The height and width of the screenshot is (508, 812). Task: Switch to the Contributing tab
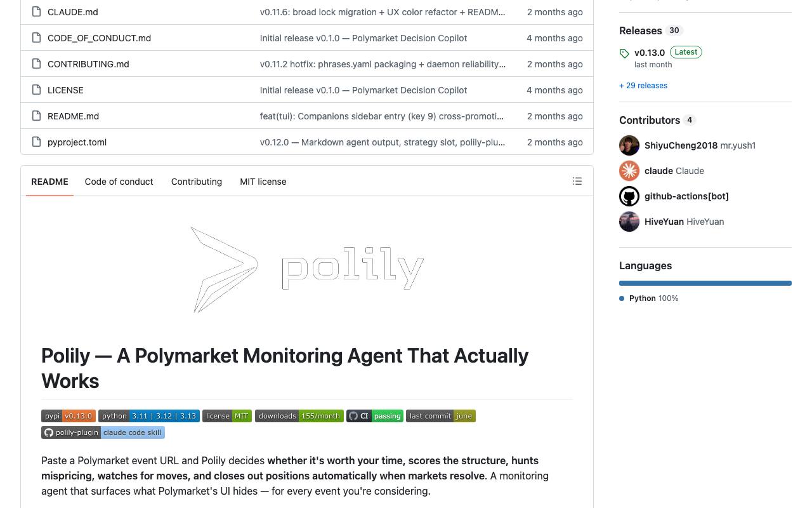197,182
